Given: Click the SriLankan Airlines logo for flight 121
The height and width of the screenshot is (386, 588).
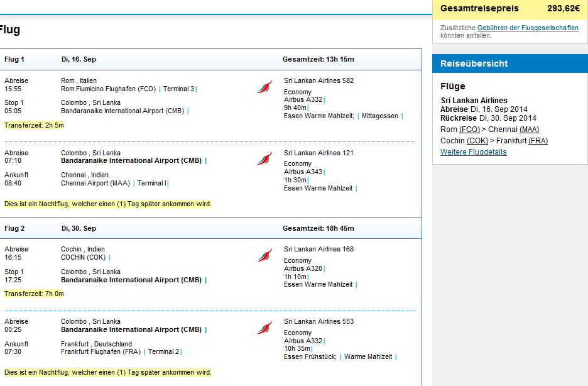Looking at the screenshot, I should point(264,158).
